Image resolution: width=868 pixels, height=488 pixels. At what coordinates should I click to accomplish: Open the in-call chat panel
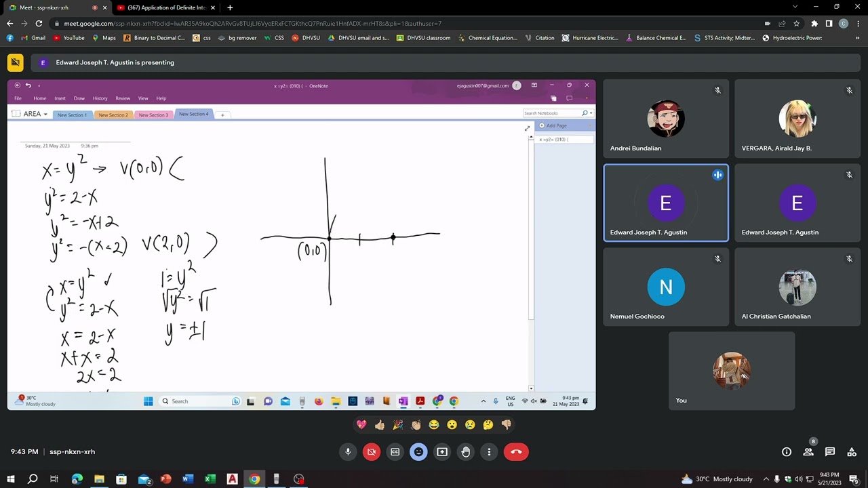point(830,452)
